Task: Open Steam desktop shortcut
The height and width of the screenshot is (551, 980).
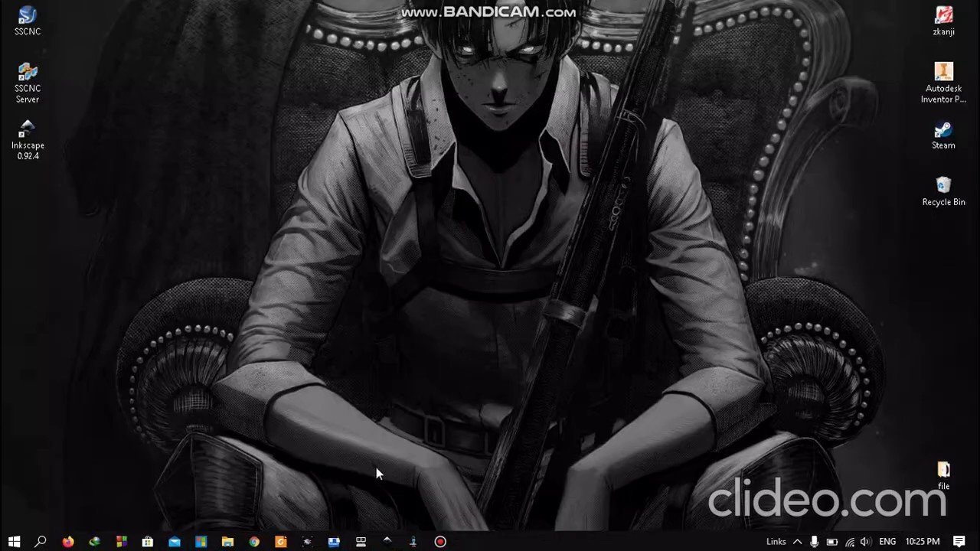Action: pyautogui.click(x=943, y=135)
